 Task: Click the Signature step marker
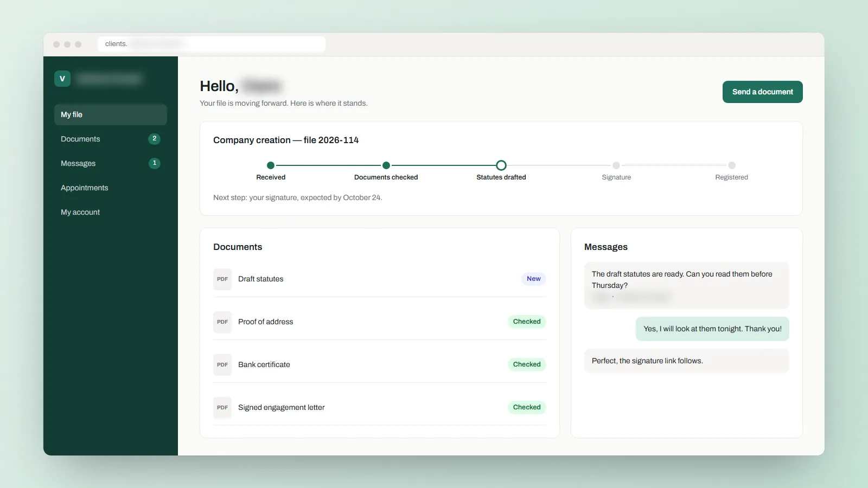616,165
